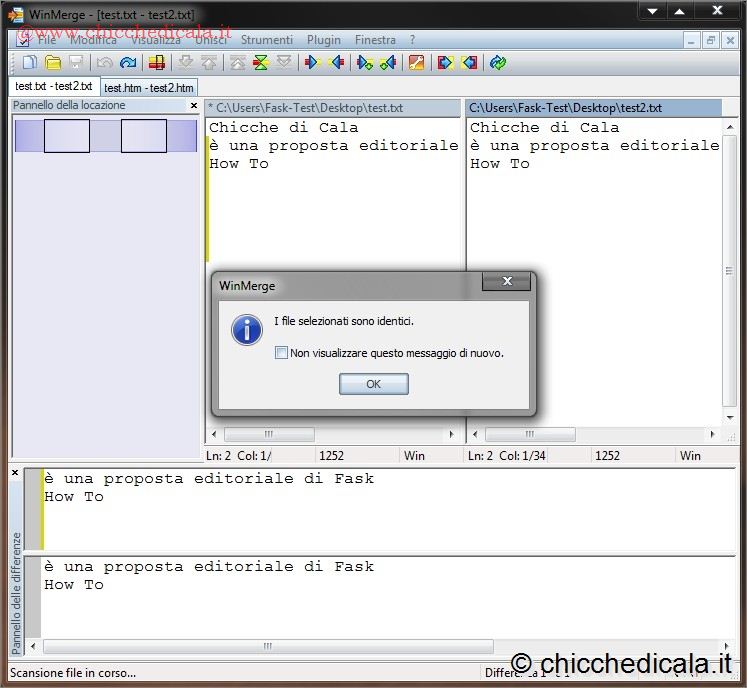Switch to the test.htm - test2.htm tab
The height and width of the screenshot is (688, 747).
(148, 88)
